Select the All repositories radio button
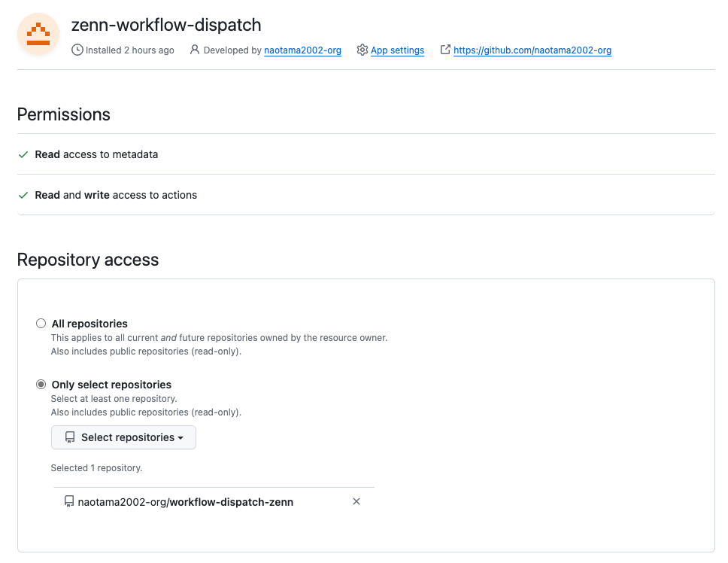This screenshot has width=728, height=563. pyautogui.click(x=41, y=324)
